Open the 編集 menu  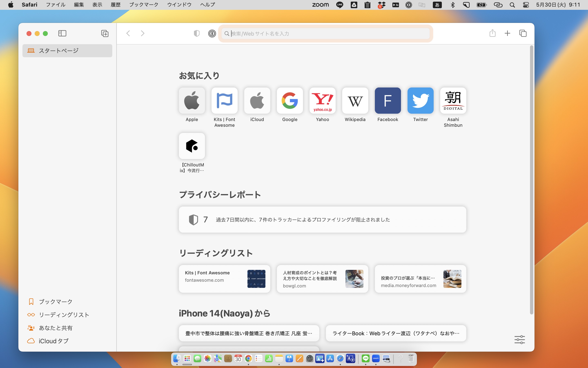pyautogui.click(x=79, y=5)
